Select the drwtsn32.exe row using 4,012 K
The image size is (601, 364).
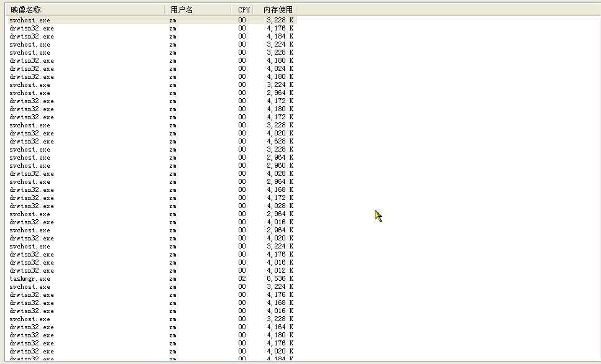coord(152,270)
